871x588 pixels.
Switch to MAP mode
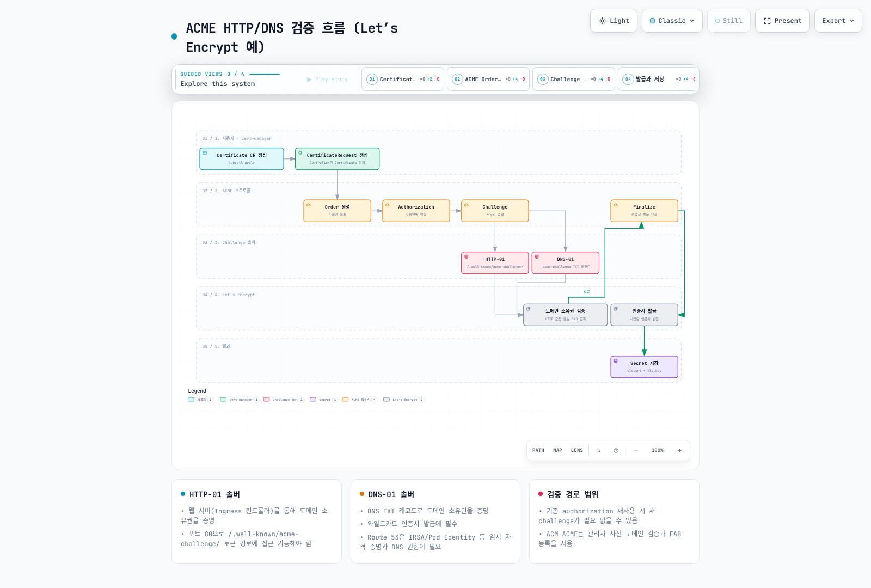pos(557,450)
